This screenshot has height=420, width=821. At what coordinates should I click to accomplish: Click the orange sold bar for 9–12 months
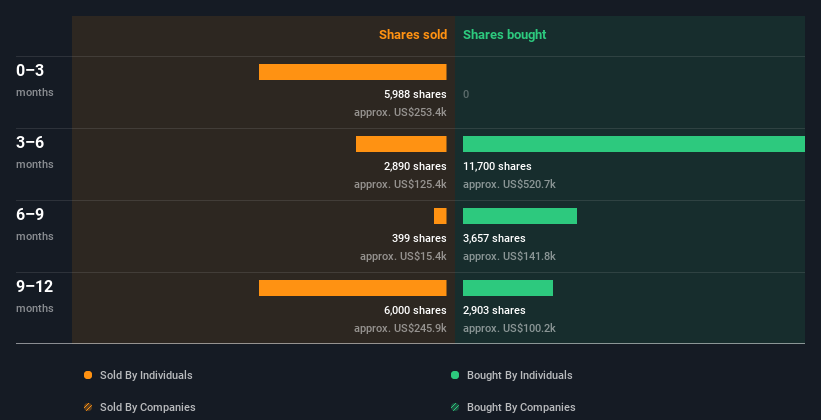click(352, 288)
